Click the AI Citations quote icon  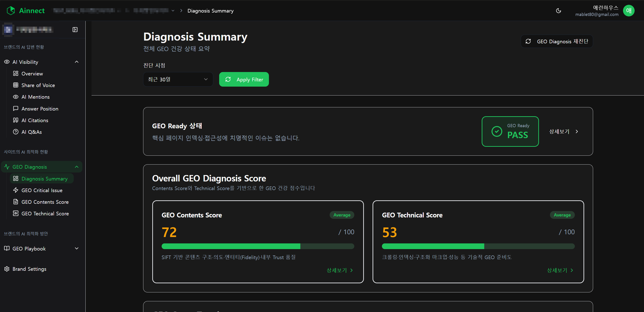coord(16,120)
